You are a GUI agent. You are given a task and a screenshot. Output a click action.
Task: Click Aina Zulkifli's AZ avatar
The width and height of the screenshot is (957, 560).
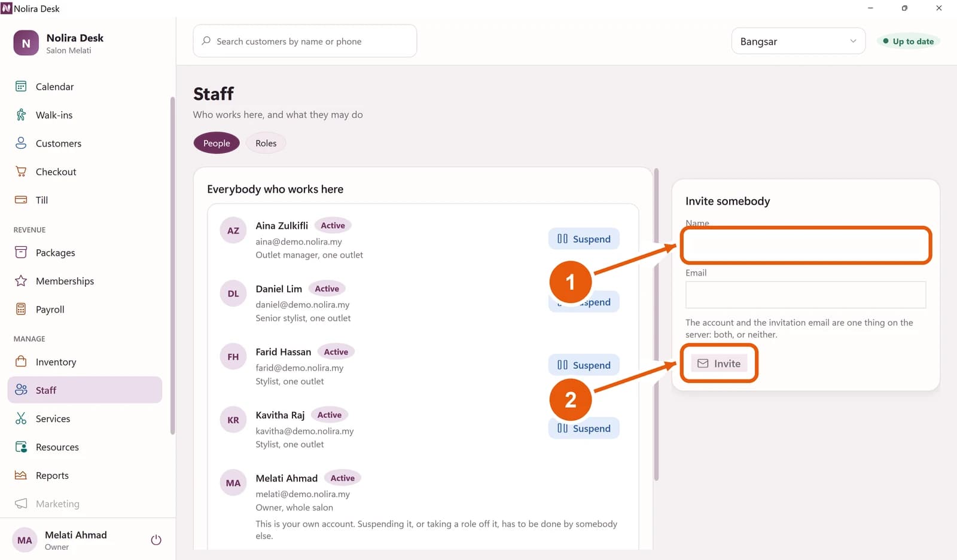[233, 231]
